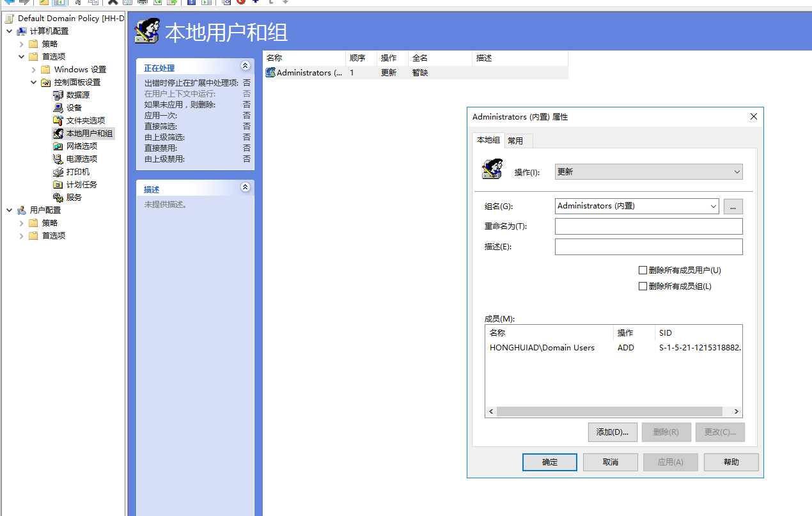The image size is (812, 516).
Task: Toggle the show/hide console tree icon
Action: [x=58, y=3]
